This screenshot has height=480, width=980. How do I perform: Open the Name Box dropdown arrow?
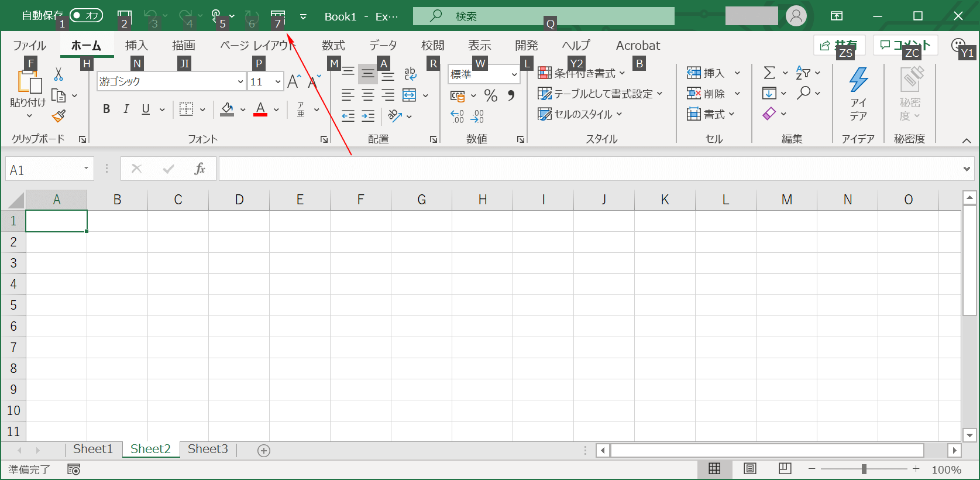pos(86,169)
